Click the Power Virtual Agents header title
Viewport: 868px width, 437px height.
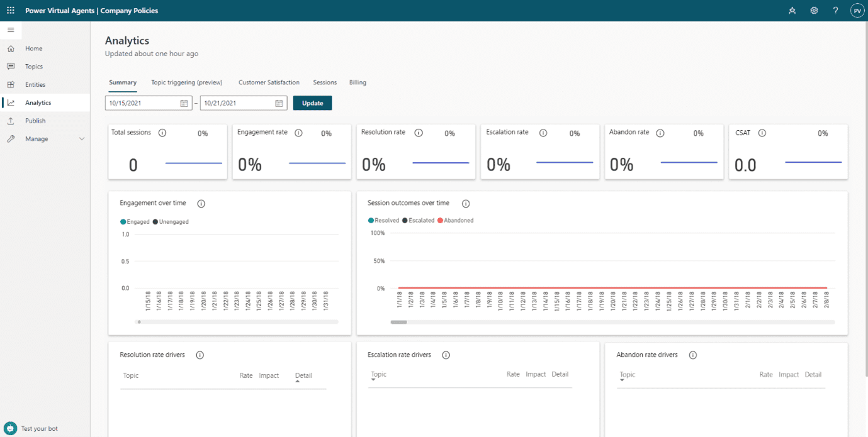pyautogui.click(x=92, y=11)
